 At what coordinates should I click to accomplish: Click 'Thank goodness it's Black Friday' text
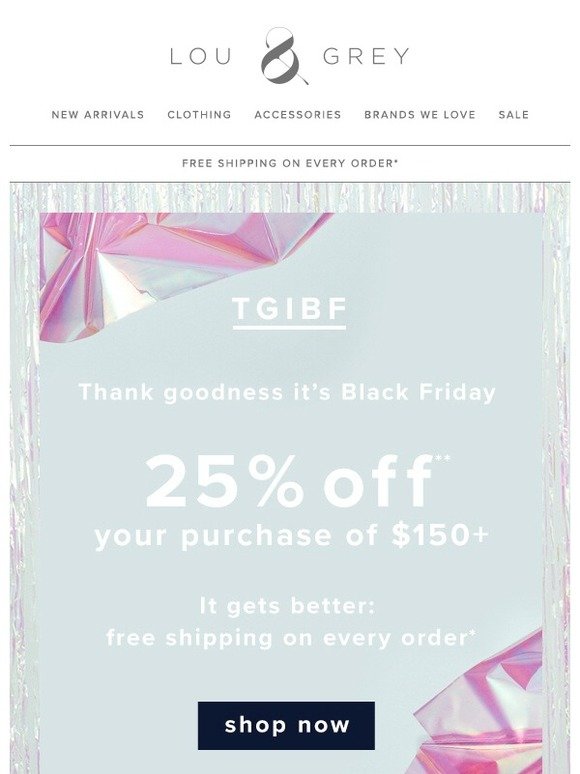click(x=287, y=393)
